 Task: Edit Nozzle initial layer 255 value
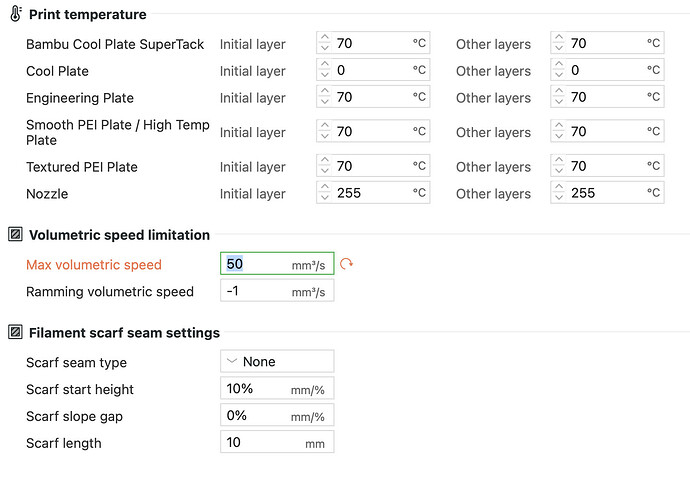coord(372,193)
